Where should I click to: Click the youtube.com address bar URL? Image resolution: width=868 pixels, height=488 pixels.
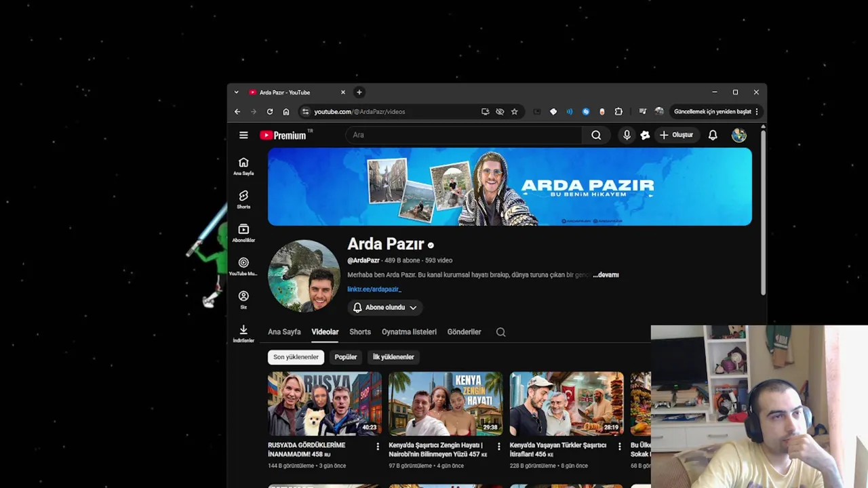click(359, 112)
